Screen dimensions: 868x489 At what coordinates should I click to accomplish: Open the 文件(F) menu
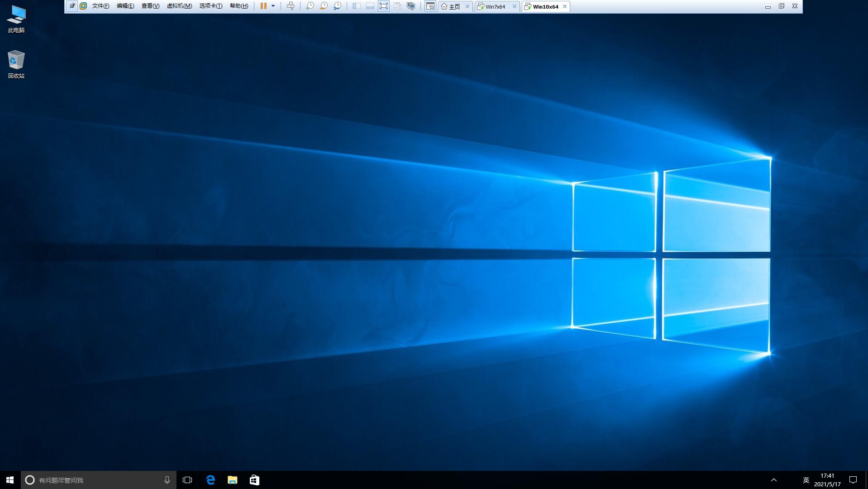100,6
